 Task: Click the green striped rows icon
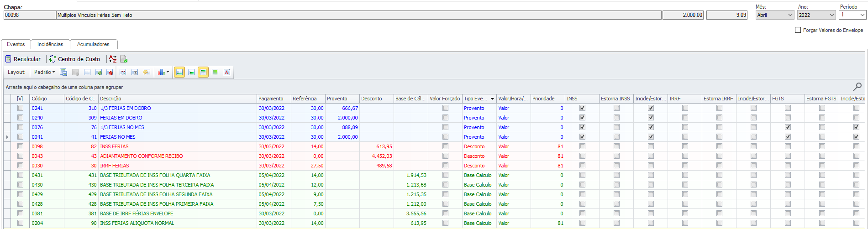pos(215,72)
